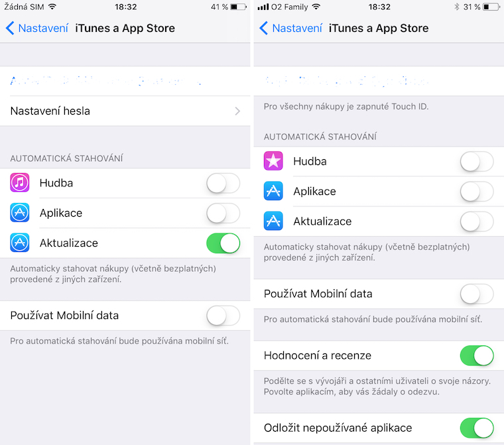Tap the blurred Apple ID on right screen
Screen dimensions: 504x445
(x=379, y=81)
